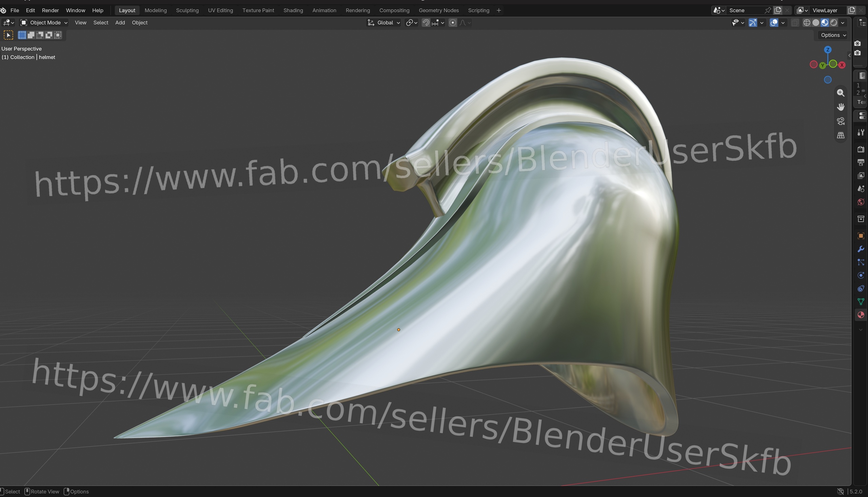Click the Scene name field

coord(745,10)
